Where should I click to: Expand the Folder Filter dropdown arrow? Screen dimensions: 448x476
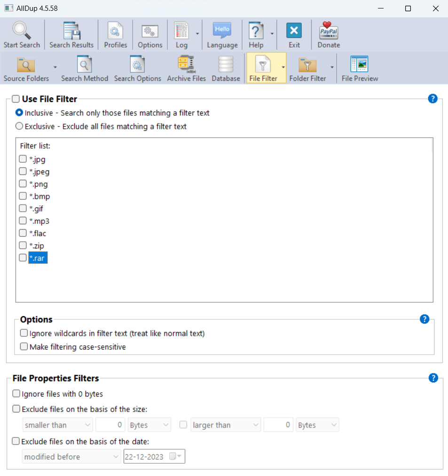(x=332, y=67)
